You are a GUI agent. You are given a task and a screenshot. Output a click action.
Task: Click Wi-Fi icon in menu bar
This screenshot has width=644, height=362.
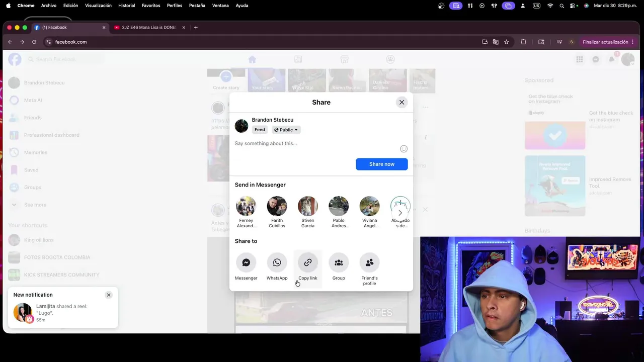550,6
